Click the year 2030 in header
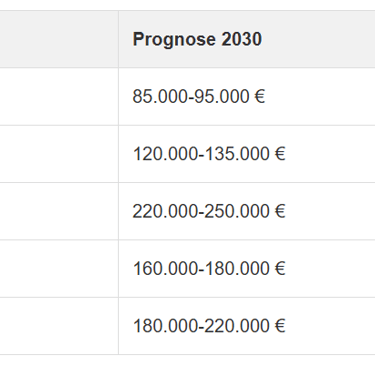 pyautogui.click(x=242, y=39)
